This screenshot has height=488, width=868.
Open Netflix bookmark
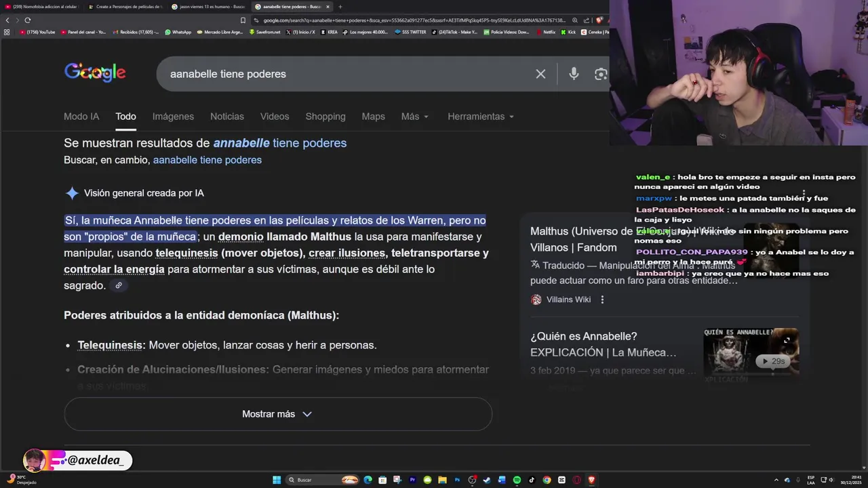[x=546, y=32]
